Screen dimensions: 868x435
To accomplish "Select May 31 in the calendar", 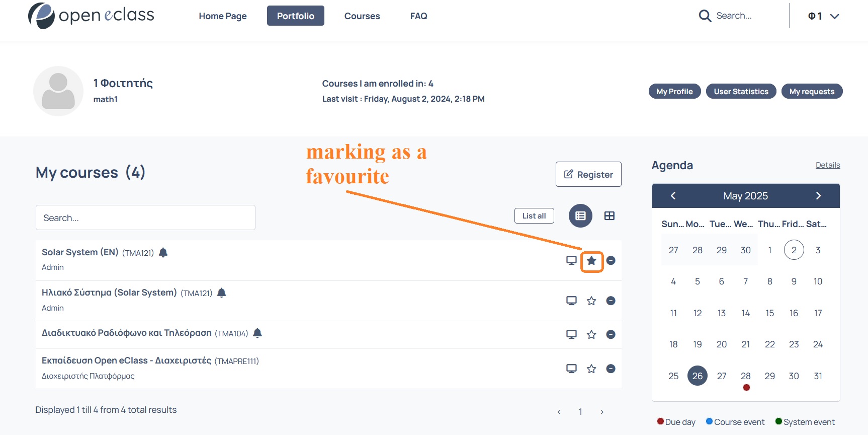I will point(818,376).
